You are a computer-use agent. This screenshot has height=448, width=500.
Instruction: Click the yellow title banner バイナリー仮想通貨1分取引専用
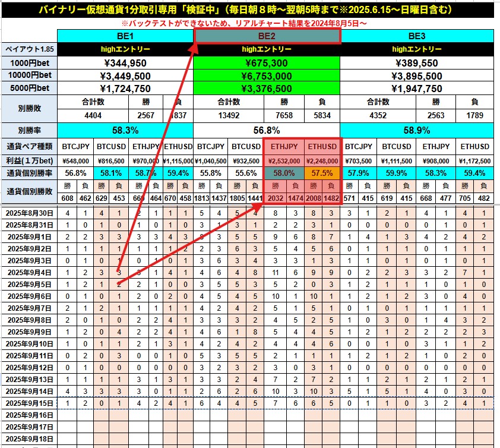(248, 10)
